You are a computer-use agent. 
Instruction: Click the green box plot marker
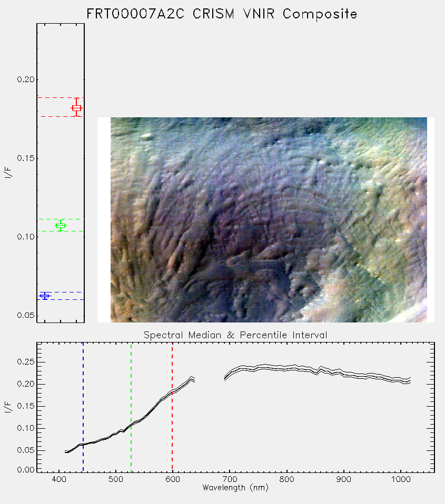[x=61, y=226]
